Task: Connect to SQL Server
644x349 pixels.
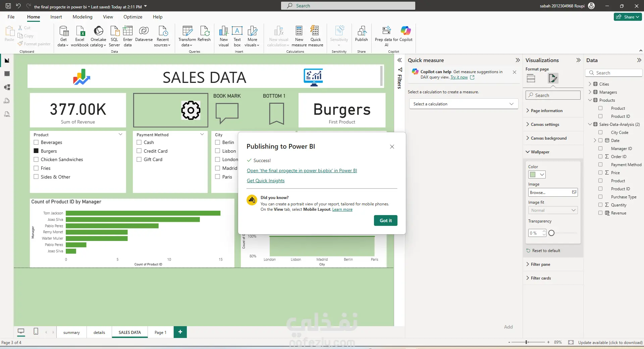Action: pos(114,36)
